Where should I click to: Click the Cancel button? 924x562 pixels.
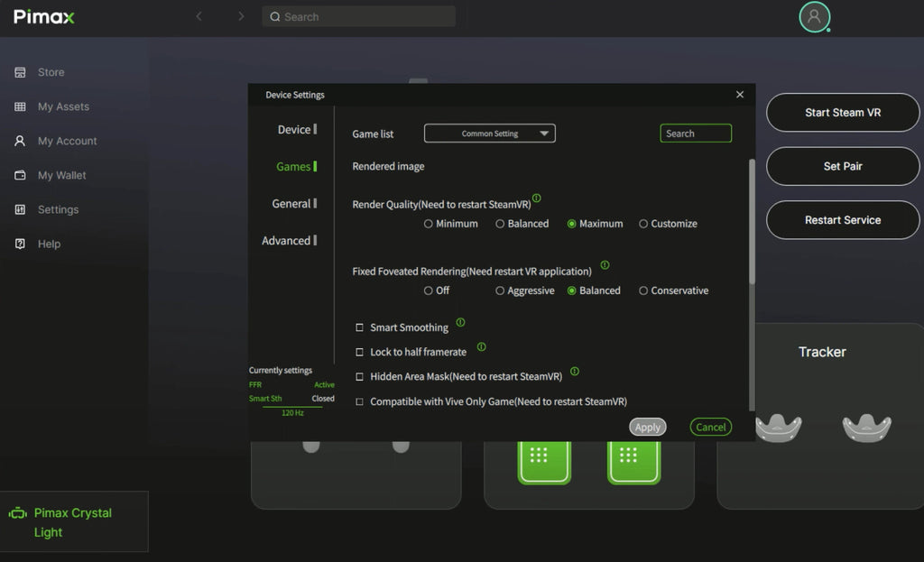pos(711,427)
